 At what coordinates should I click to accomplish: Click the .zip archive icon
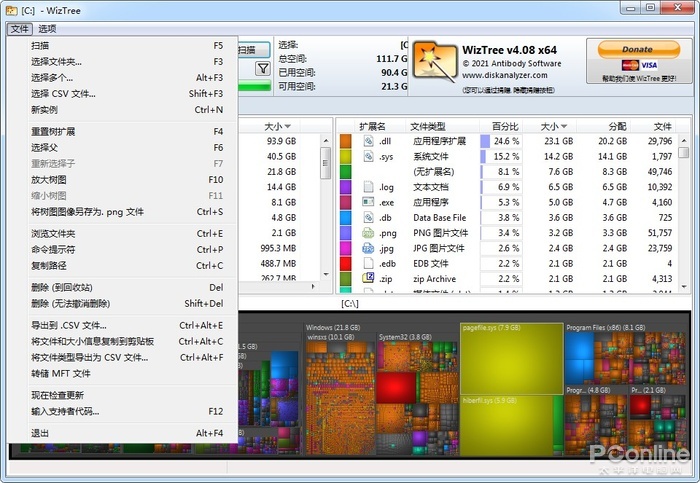(x=368, y=278)
